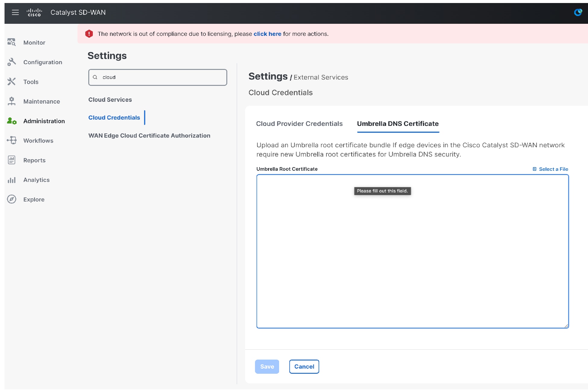
Task: Open the Tools menu
Action: [31, 82]
